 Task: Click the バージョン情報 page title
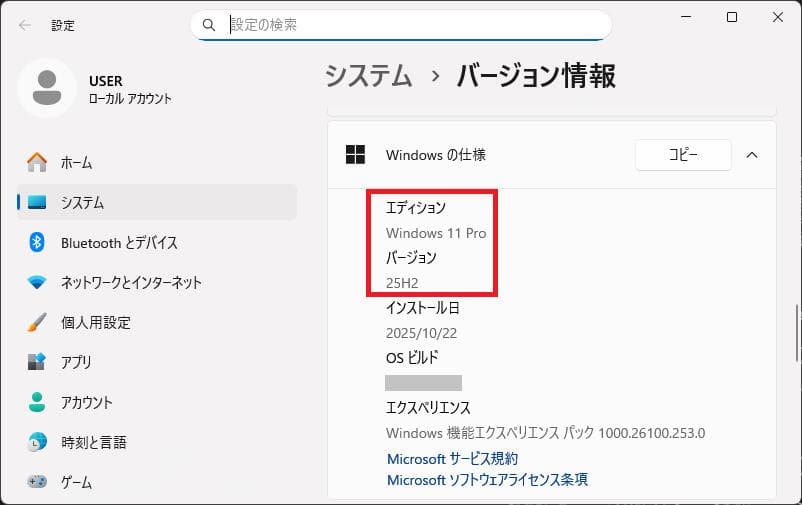click(x=536, y=76)
